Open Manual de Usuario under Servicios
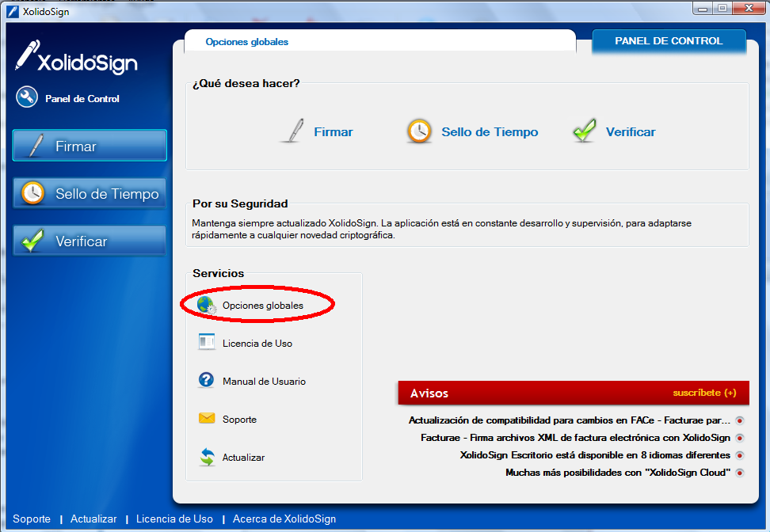The image size is (770, 532). click(264, 382)
